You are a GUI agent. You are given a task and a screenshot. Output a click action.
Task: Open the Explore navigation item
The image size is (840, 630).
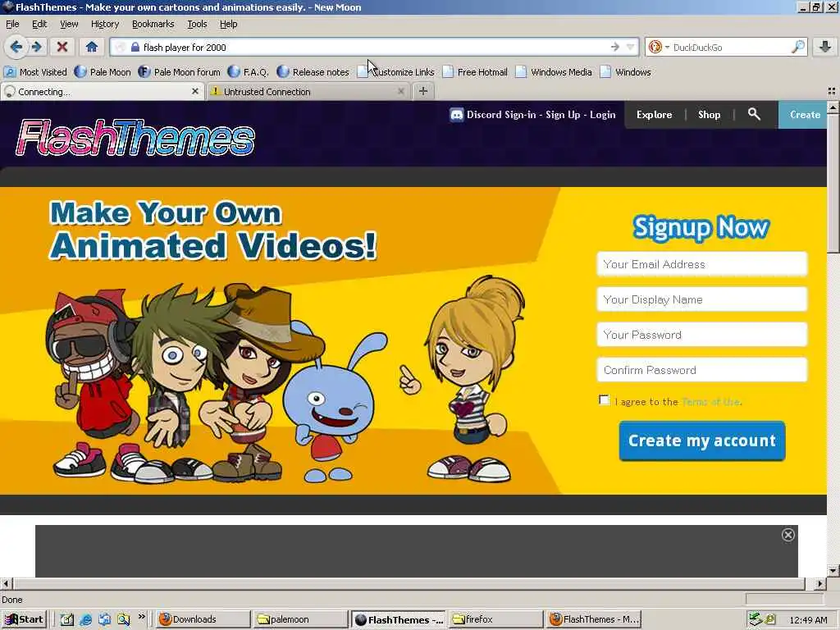coord(654,115)
